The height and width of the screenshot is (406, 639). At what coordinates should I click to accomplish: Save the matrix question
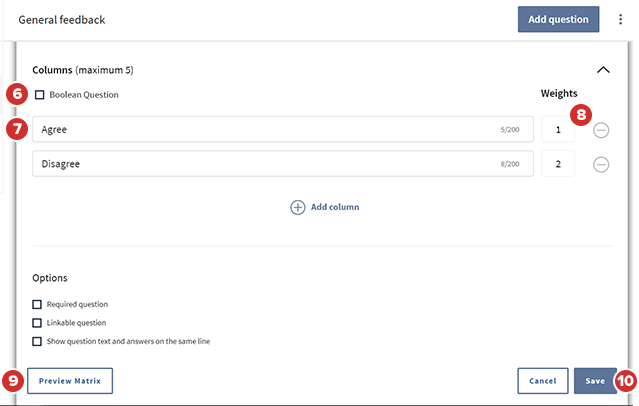tap(595, 381)
